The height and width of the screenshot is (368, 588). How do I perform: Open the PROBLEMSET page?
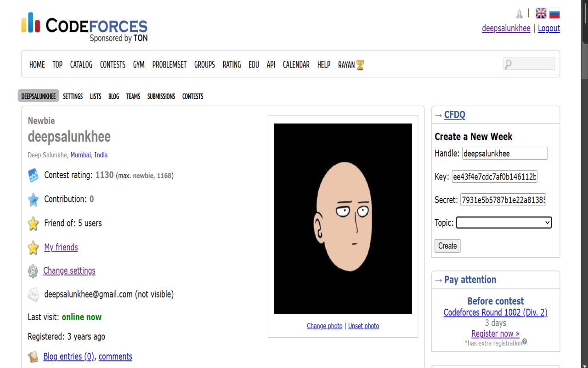pyautogui.click(x=170, y=65)
